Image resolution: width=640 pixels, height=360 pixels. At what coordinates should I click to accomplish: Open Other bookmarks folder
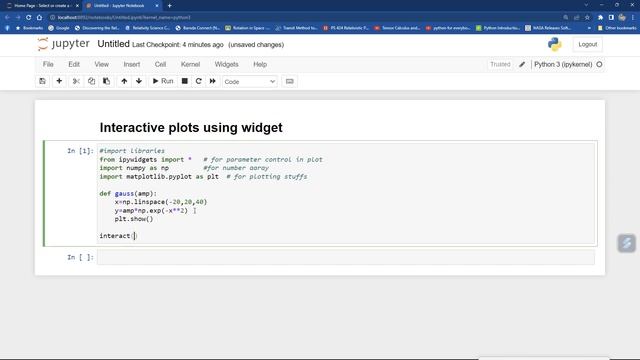click(617, 28)
